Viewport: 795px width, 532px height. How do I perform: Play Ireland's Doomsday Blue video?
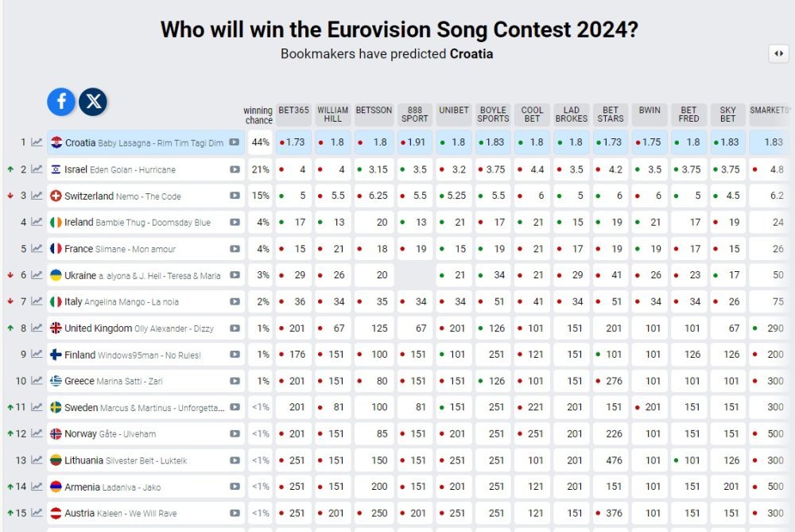point(235,223)
